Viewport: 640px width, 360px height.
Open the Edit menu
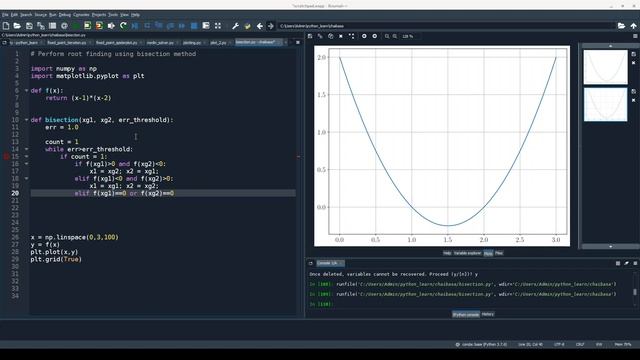(x=14, y=15)
